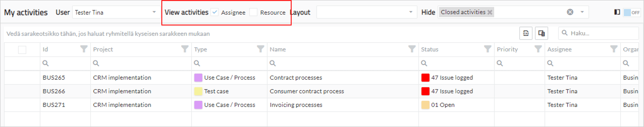Open the Invoicing processes activity

(x=296, y=105)
